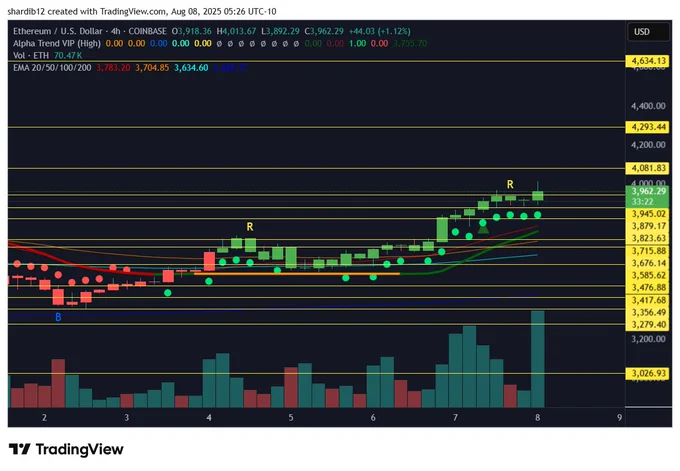Click date label 7 on time axis
Screen dimensions: 680x471
[x=455, y=418]
